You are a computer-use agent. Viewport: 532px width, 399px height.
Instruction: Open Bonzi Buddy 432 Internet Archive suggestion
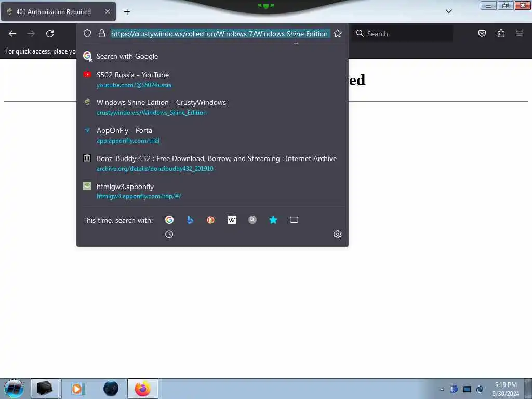[212, 164]
